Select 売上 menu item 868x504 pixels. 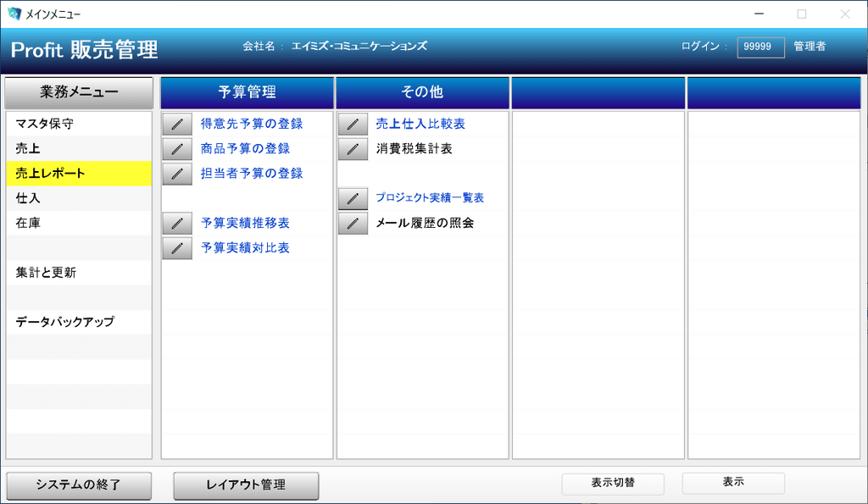coord(79,149)
